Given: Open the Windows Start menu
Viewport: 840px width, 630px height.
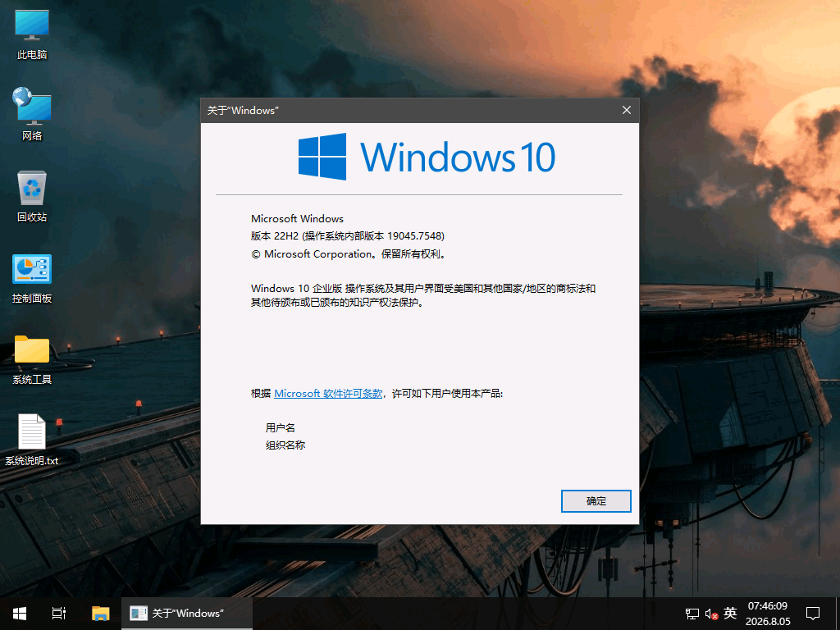Looking at the screenshot, I should 20,614.
